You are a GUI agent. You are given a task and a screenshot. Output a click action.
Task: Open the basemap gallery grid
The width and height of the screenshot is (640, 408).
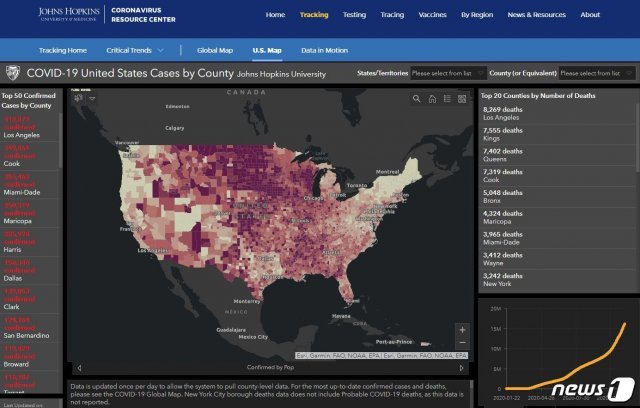tap(462, 99)
